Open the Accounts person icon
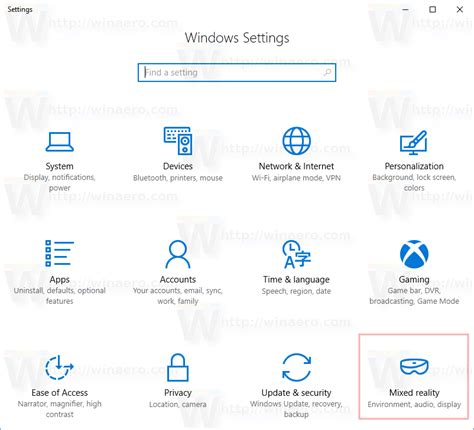474x430 pixels. [178, 254]
